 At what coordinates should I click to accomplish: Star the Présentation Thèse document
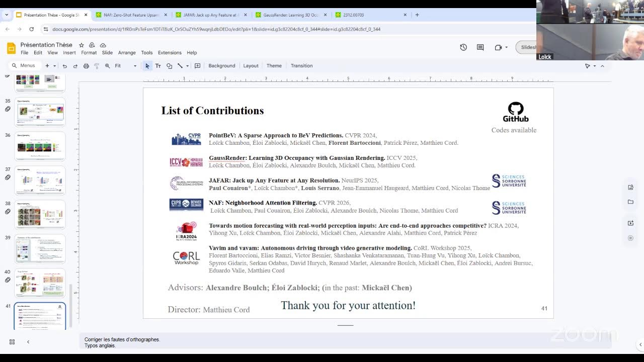tap(82, 45)
